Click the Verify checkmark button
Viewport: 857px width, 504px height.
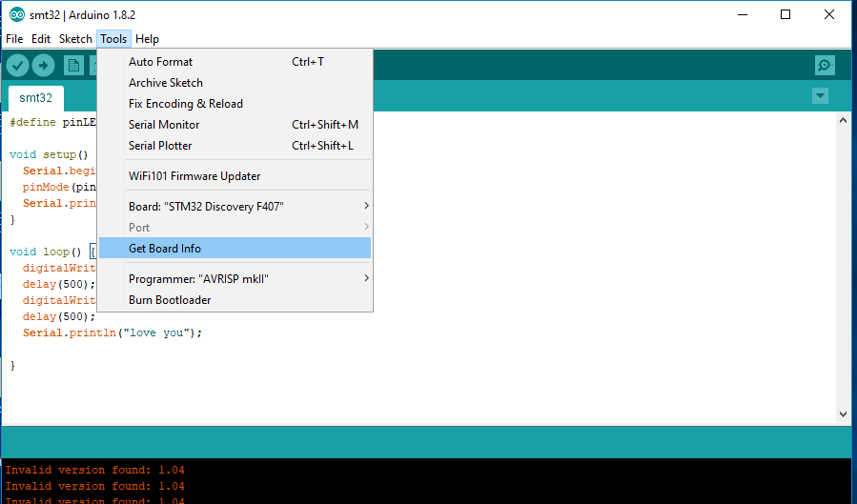coord(17,66)
